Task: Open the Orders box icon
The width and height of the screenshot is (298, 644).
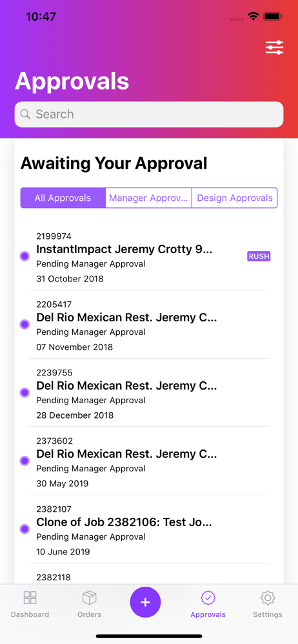Action: pos(89,598)
